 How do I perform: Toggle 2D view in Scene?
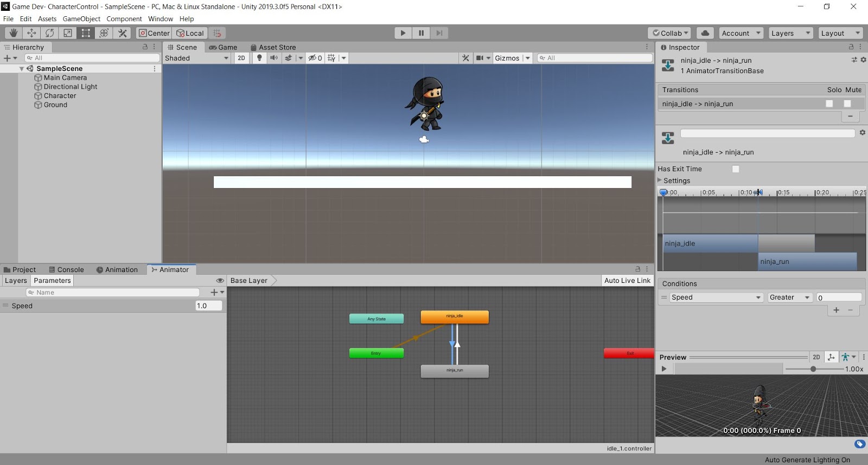[x=241, y=58]
